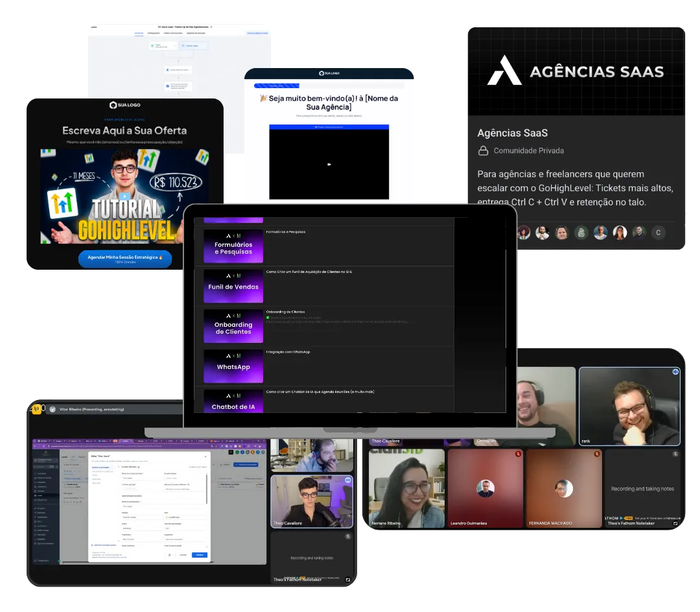Click Leandro Guimarães profile avatar
The width and height of the screenshot is (700, 612).
485,488
